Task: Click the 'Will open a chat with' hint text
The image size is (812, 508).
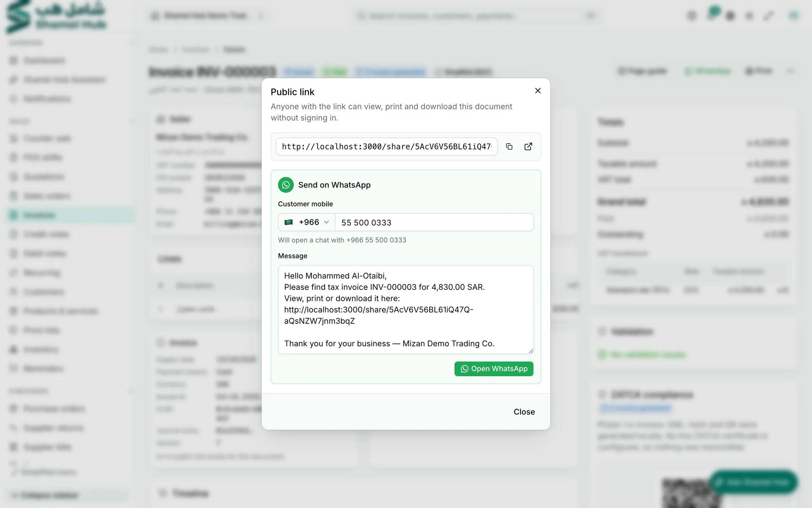Action: 342,240
